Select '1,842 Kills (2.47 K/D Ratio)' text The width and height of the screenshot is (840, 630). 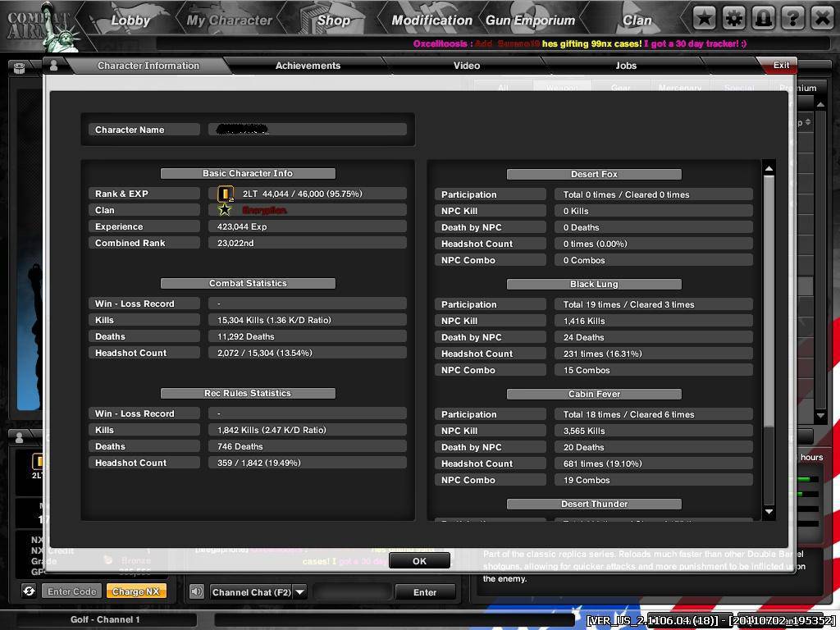pos(271,430)
